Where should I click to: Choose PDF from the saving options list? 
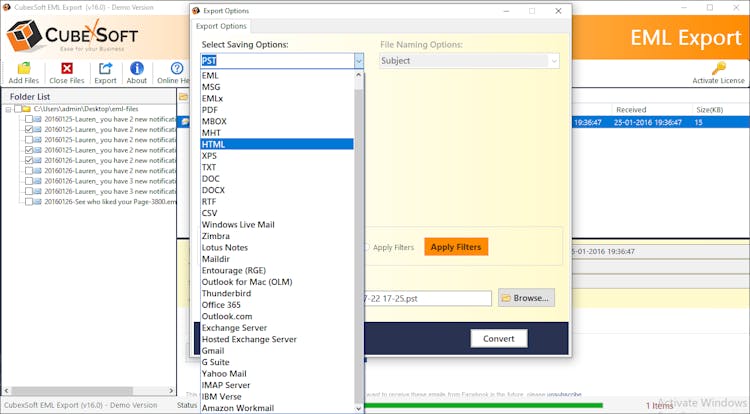click(277, 110)
